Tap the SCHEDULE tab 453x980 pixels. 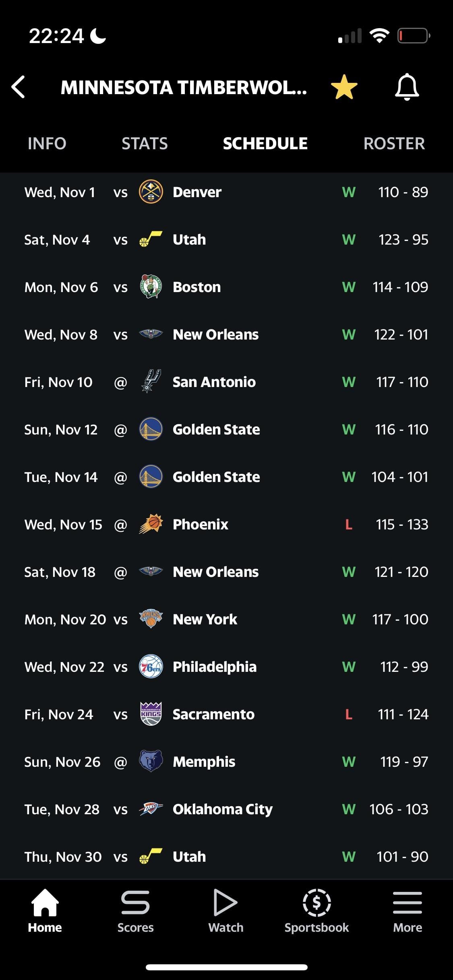click(x=265, y=144)
